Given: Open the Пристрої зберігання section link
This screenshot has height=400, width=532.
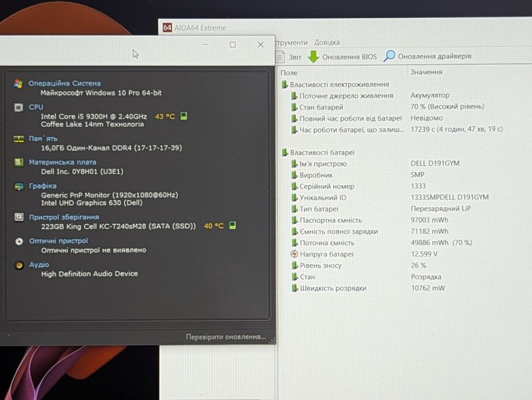Looking at the screenshot, I should point(64,217).
